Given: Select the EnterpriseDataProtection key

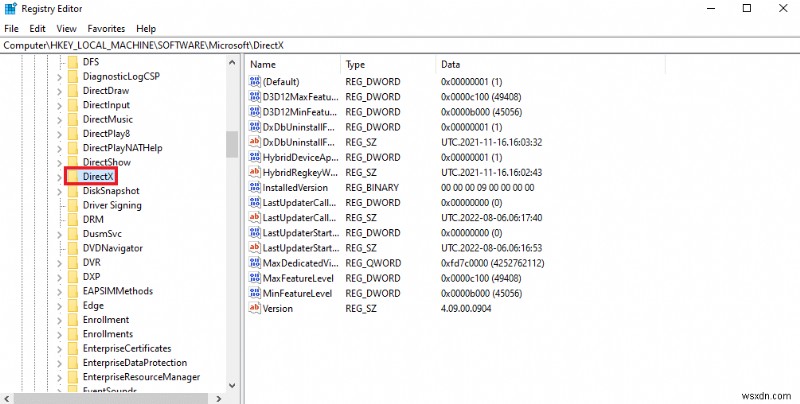Looking at the screenshot, I should click(135, 363).
